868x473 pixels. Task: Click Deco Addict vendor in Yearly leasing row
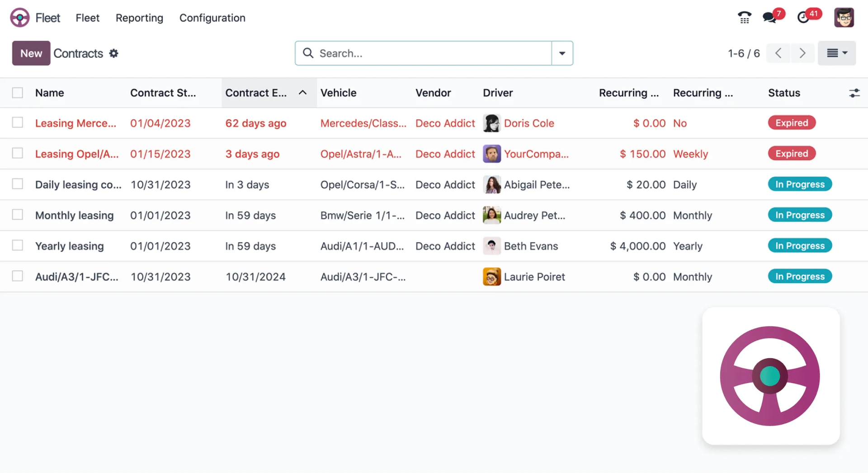pos(445,246)
